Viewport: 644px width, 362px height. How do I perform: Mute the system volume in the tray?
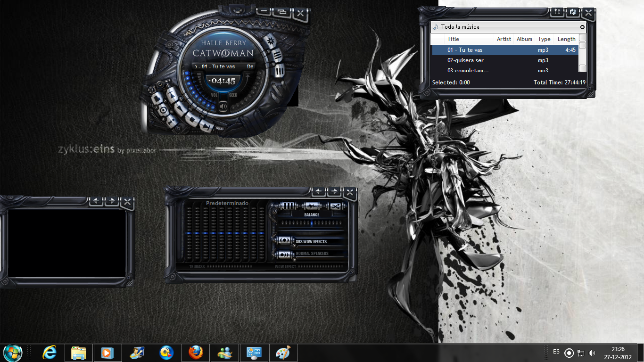coord(592,352)
